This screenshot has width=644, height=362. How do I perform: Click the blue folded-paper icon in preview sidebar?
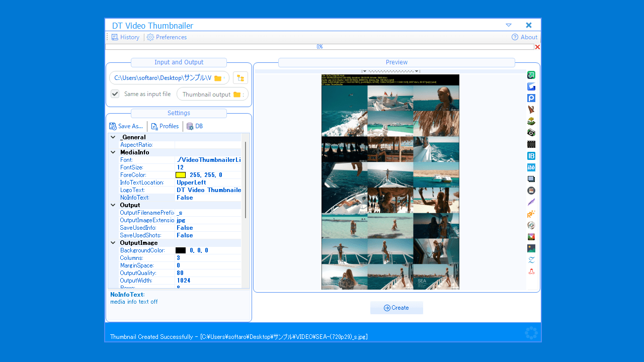pos(531,86)
